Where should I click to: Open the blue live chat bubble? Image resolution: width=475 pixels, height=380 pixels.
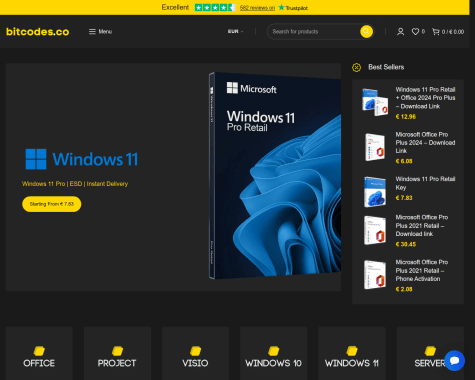click(454, 361)
